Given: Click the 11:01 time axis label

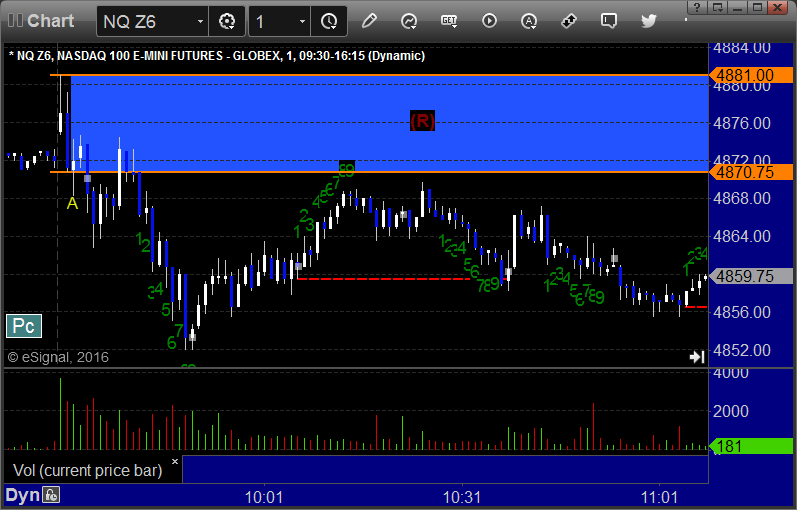Looking at the screenshot, I should coord(659,497).
